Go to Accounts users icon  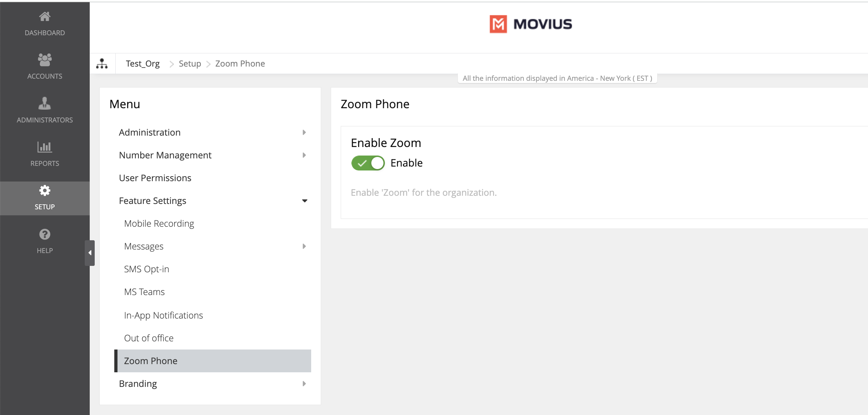[45, 60]
